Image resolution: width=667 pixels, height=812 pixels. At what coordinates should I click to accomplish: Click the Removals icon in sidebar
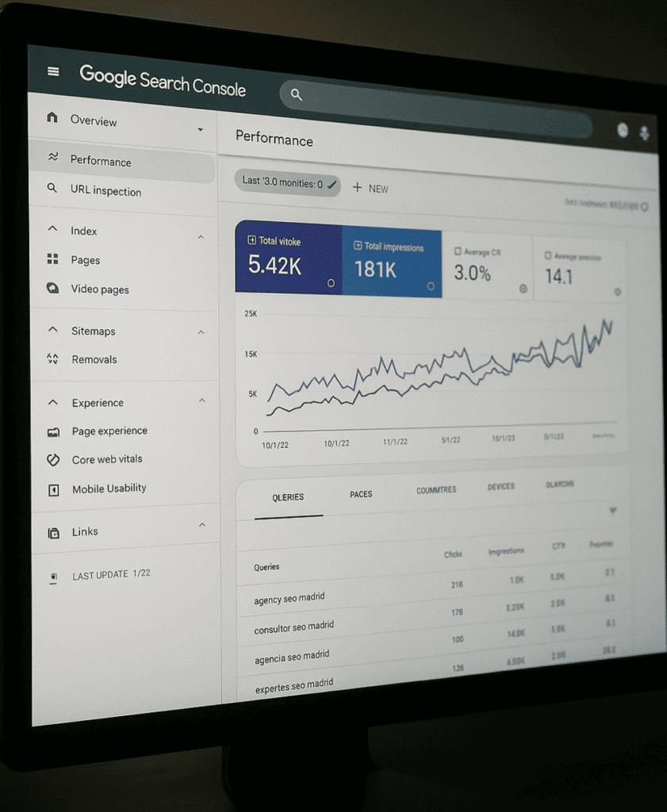click(53, 359)
